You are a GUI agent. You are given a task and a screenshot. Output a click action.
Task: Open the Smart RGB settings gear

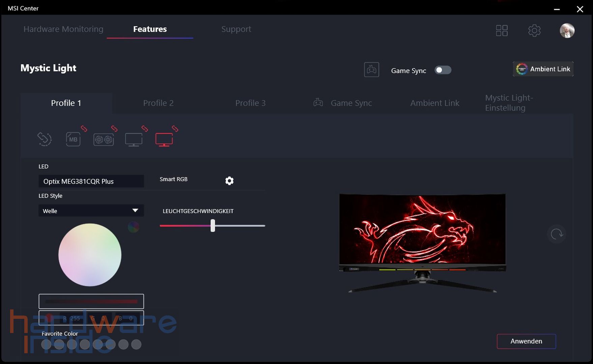click(x=229, y=181)
